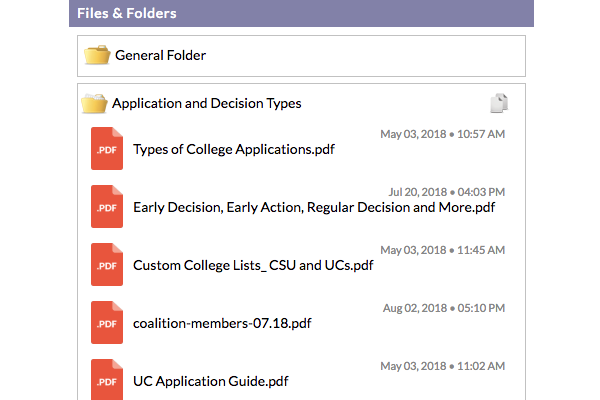Click date Jul 20, 2018 • 04:03 PM
Image resolution: width=600 pixels, height=400 pixels.
tap(447, 192)
